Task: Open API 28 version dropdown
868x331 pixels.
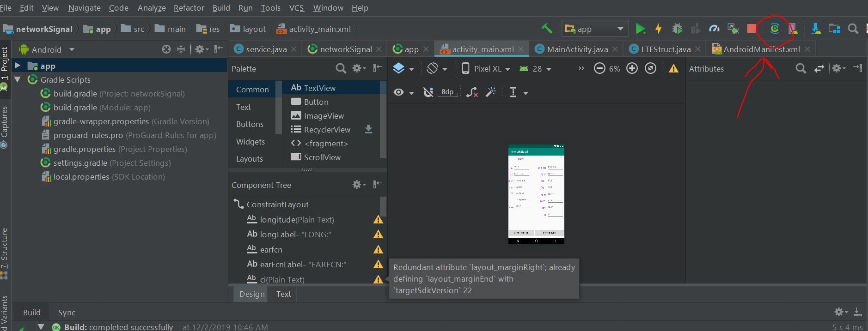Action: [535, 68]
